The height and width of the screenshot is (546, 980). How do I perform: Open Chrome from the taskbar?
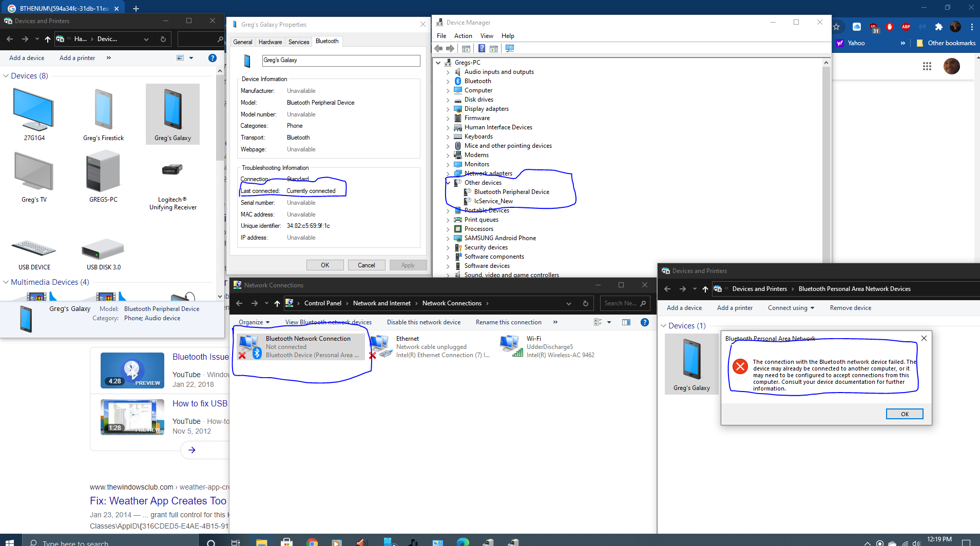tap(312, 542)
